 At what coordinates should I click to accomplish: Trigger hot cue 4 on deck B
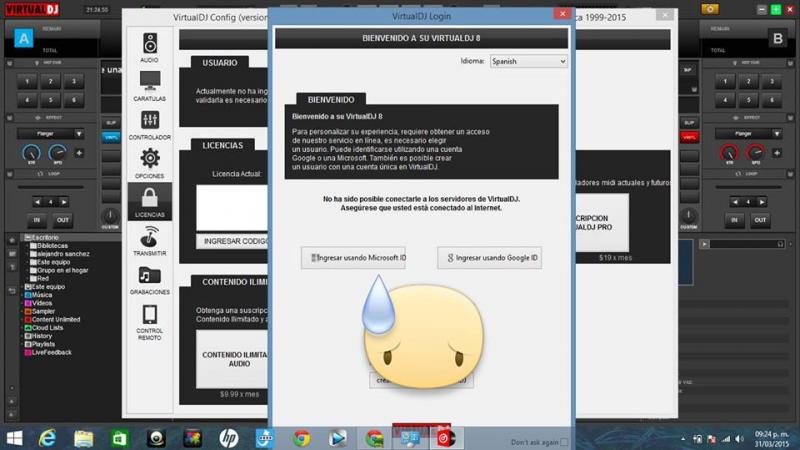click(x=724, y=99)
